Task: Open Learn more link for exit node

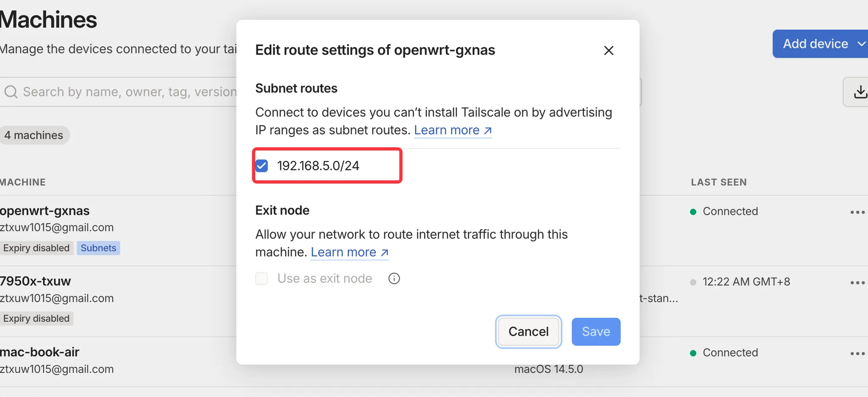Action: coord(343,252)
